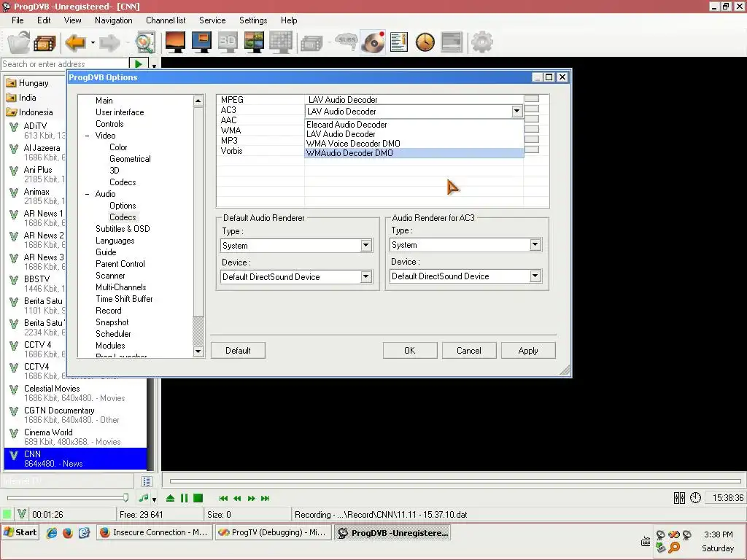This screenshot has width=747, height=560.
Task: Pause playback with green pause button
Action: [184, 498]
